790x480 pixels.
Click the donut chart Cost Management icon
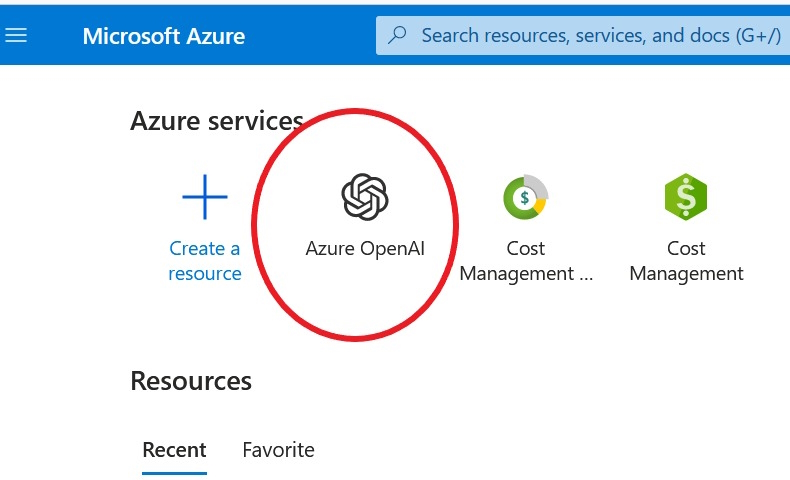[x=525, y=196]
